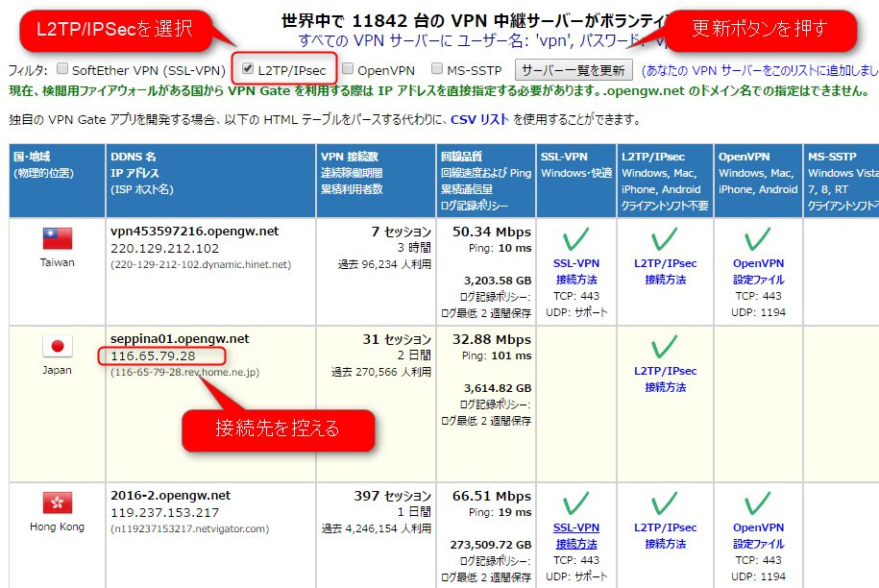Select hostname seppina01.opengw.net

(180, 338)
